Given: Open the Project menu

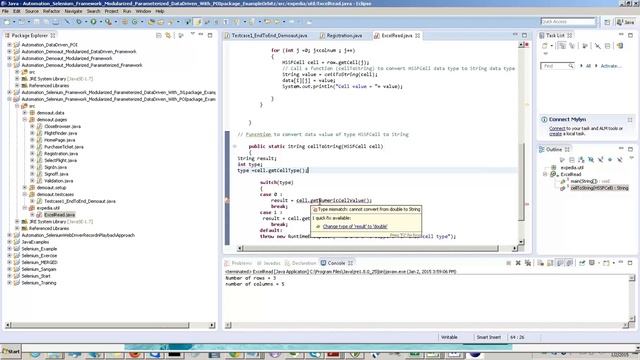Looking at the screenshot, I should click(111, 11).
